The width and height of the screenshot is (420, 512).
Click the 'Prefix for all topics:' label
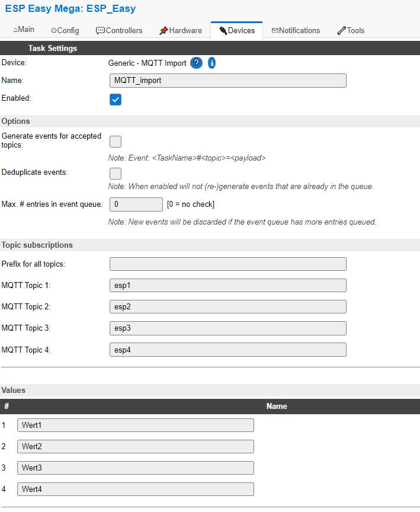[33, 264]
